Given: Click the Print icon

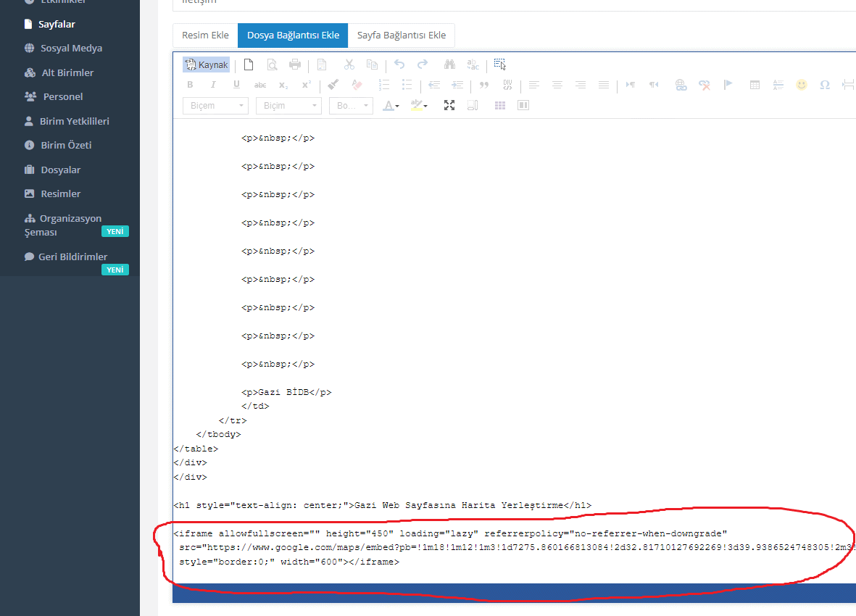Looking at the screenshot, I should coord(295,65).
